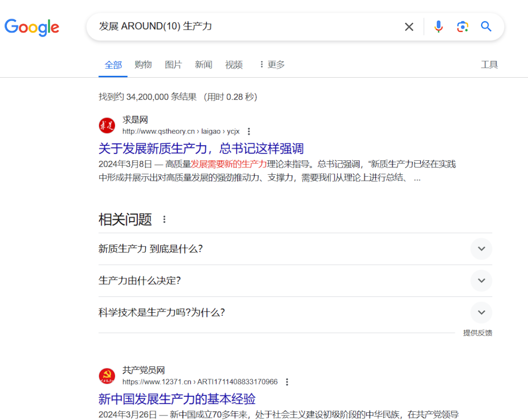Clear the search query with X icon
This screenshot has width=528, height=420.
(x=409, y=27)
